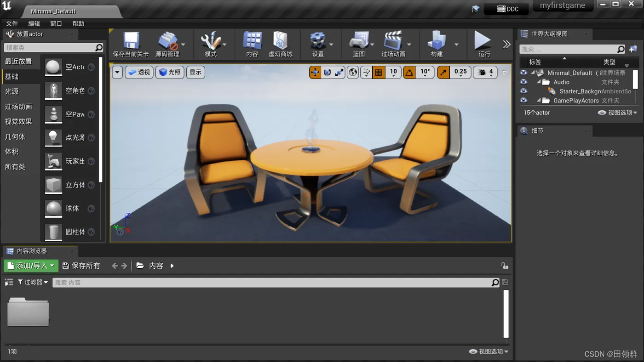
Task: Click the Play (运行) button
Action: (483, 41)
